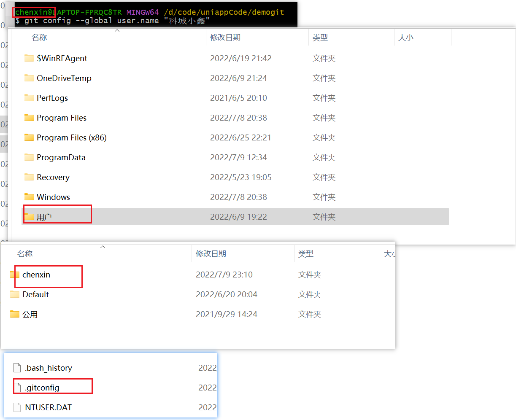The width and height of the screenshot is (516, 420).
Task: Select the NTUSER.DAT file name
Action: click(49, 407)
